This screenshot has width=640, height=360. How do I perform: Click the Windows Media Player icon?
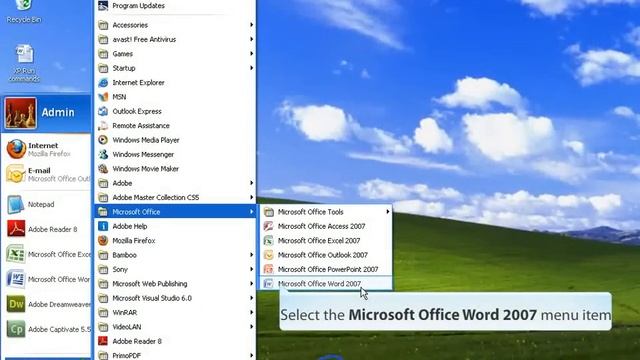103,140
